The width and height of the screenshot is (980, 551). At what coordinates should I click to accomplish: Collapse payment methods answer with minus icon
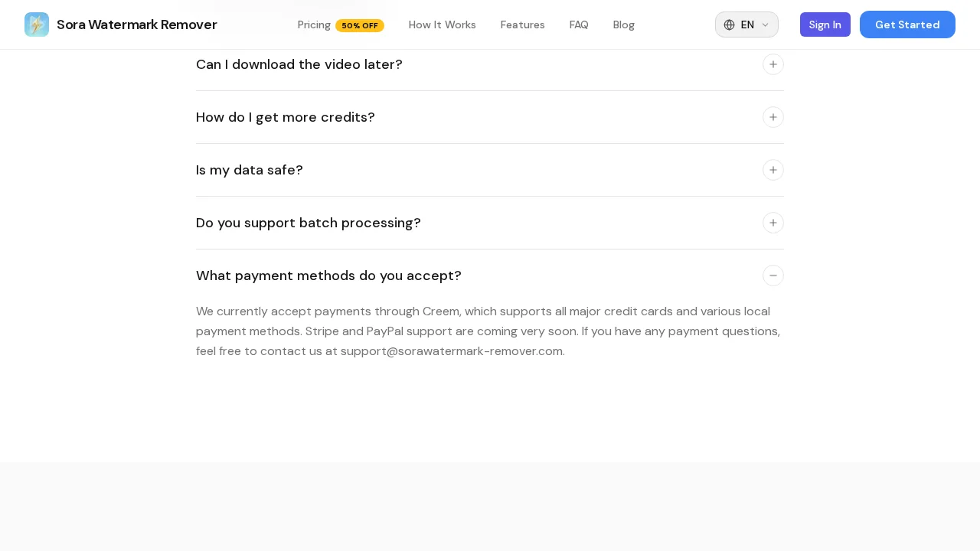[773, 275]
